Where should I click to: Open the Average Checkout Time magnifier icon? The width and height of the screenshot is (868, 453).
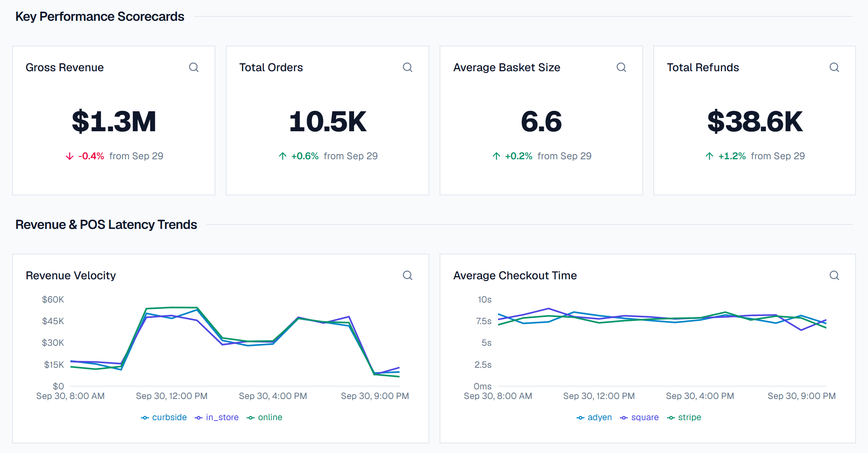pos(834,275)
